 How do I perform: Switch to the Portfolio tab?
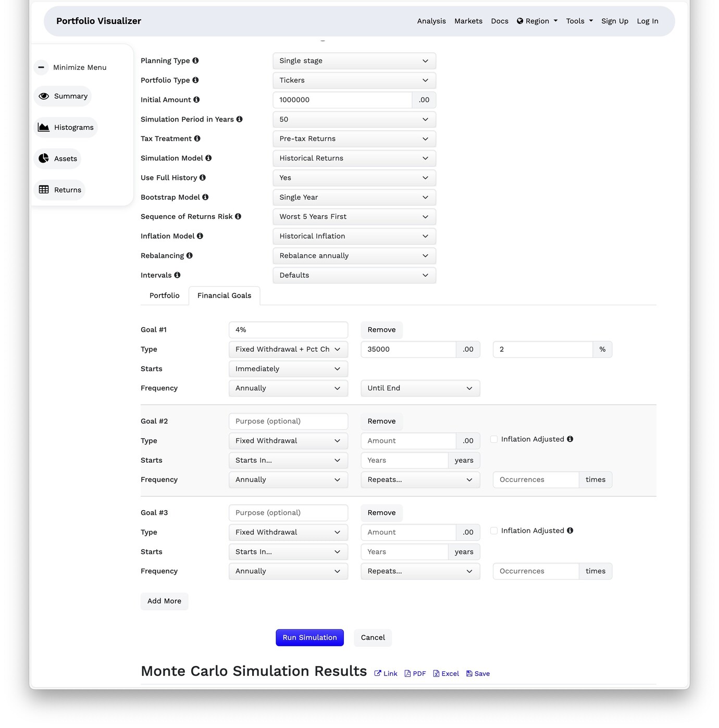[x=164, y=295]
